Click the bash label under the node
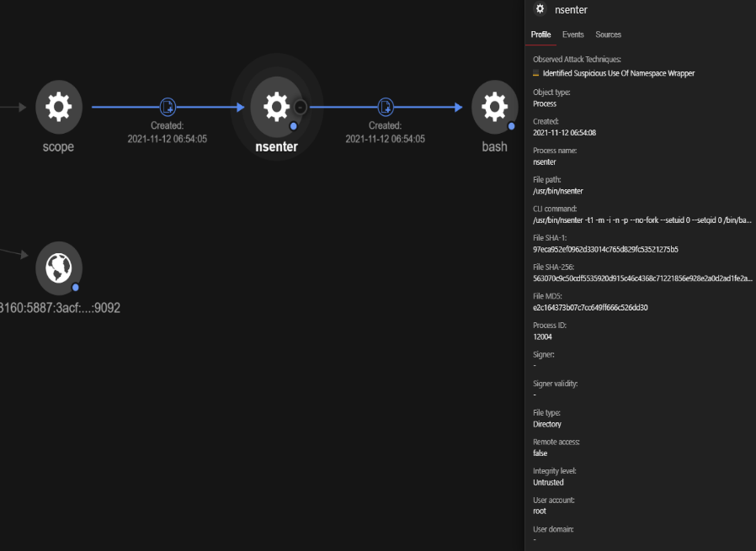Screen dimensions: 756x551 tap(495, 146)
